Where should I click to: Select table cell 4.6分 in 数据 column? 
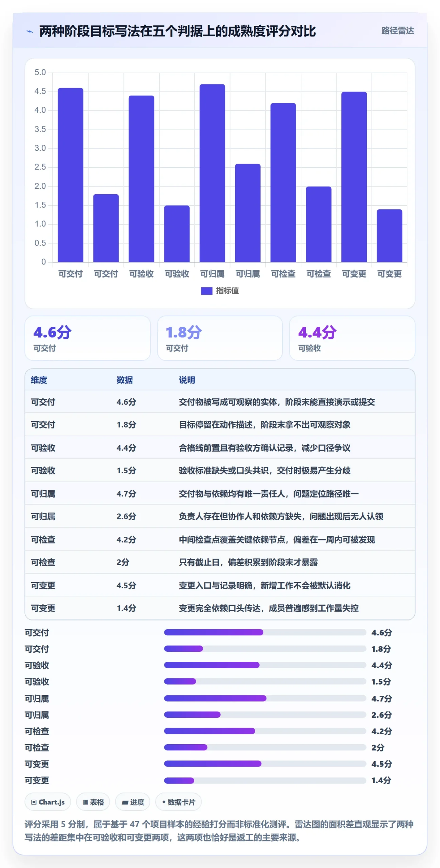point(126,402)
